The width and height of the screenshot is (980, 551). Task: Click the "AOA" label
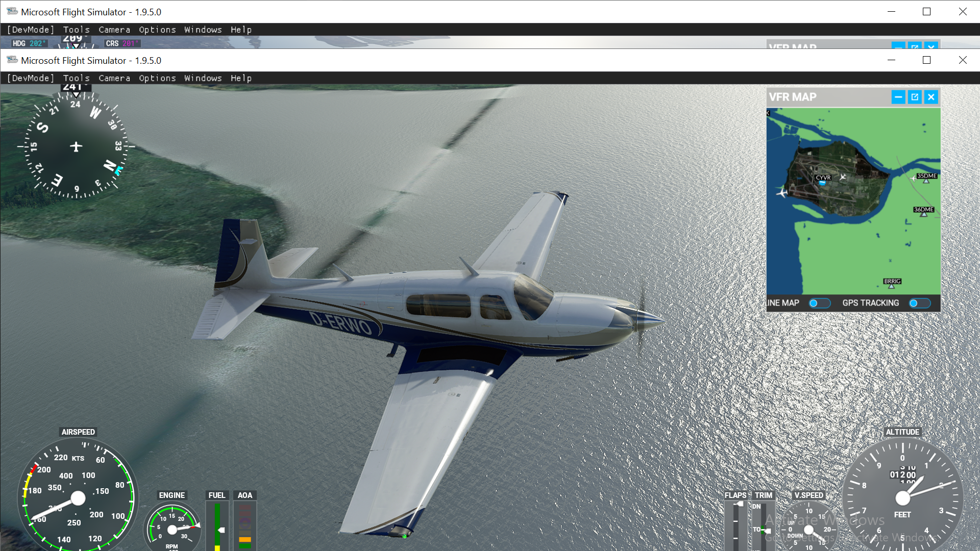tap(245, 495)
